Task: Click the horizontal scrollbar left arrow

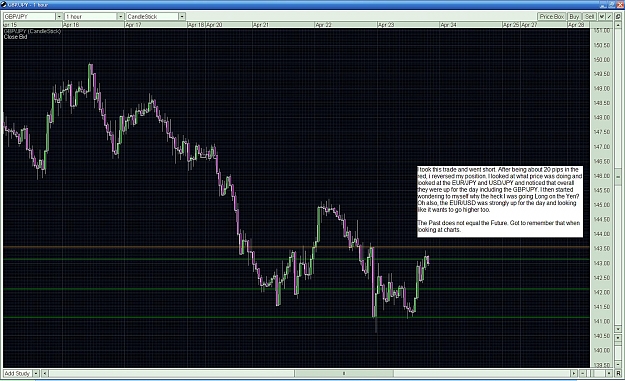Action: pyautogui.click(x=45, y=373)
